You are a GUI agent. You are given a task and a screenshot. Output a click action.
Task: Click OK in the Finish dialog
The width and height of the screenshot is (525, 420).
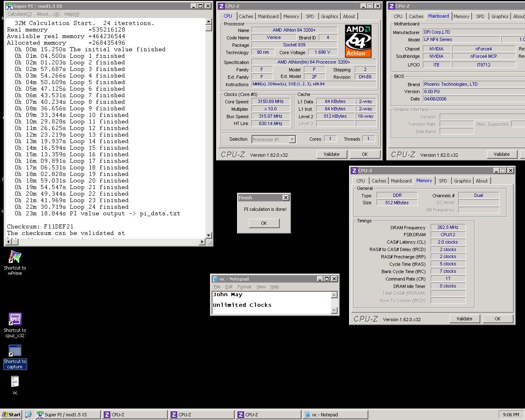[264, 223]
